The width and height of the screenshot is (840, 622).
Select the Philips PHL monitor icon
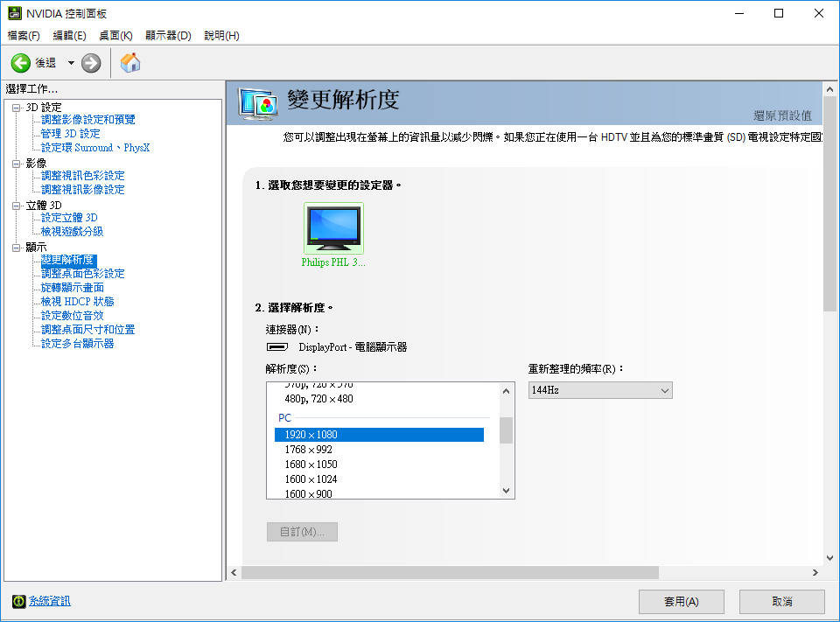click(333, 228)
